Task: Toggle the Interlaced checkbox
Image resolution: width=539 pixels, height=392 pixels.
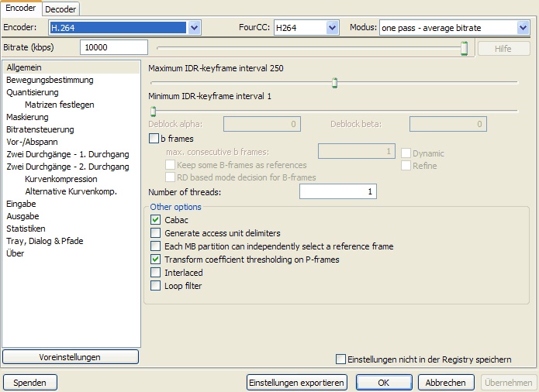Action: pyautogui.click(x=156, y=273)
